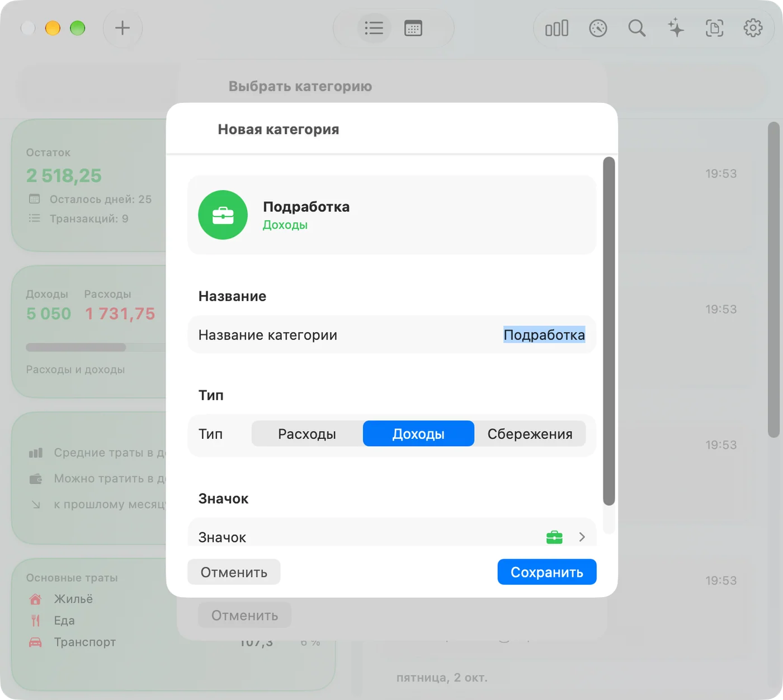Click the Транзакций: 9 line

[x=78, y=219]
